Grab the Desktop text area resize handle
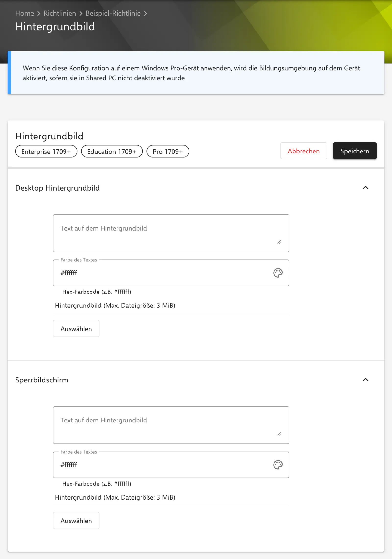 coord(279,242)
